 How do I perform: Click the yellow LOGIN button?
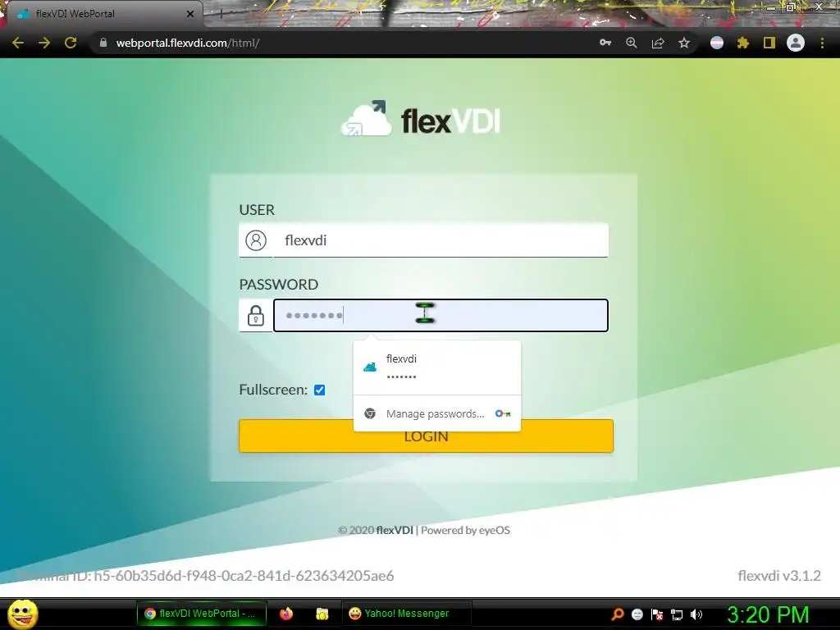point(426,436)
